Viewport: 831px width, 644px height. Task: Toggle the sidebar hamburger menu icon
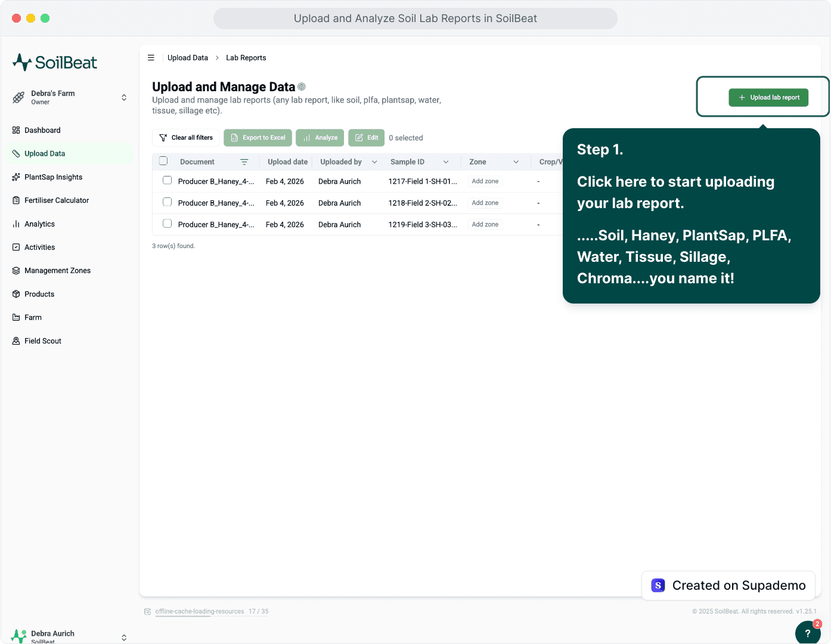point(151,58)
